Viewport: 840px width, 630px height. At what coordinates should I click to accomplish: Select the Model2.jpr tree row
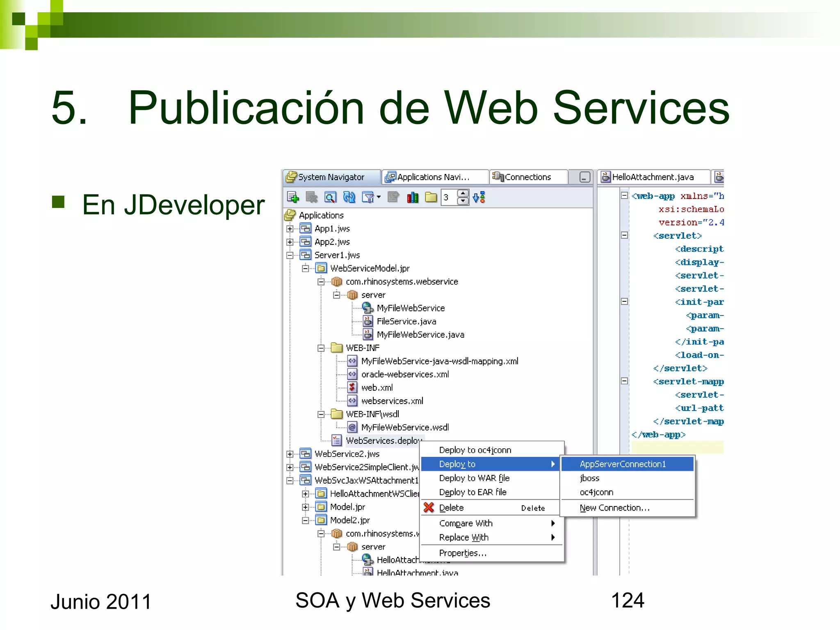[x=343, y=520]
